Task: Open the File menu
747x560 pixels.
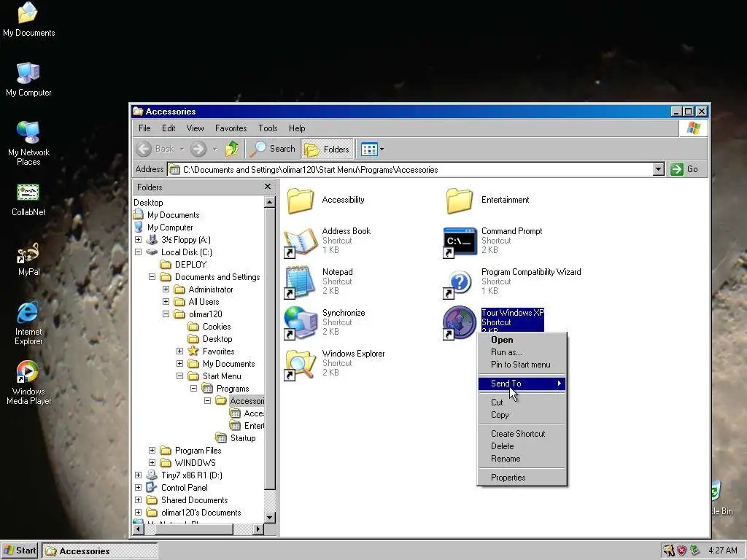Action: pos(144,128)
